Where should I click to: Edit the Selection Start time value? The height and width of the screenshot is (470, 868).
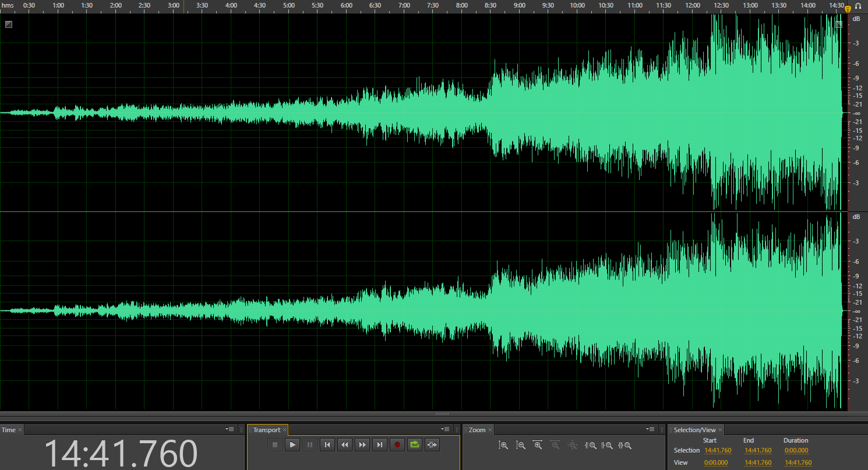[x=717, y=450]
